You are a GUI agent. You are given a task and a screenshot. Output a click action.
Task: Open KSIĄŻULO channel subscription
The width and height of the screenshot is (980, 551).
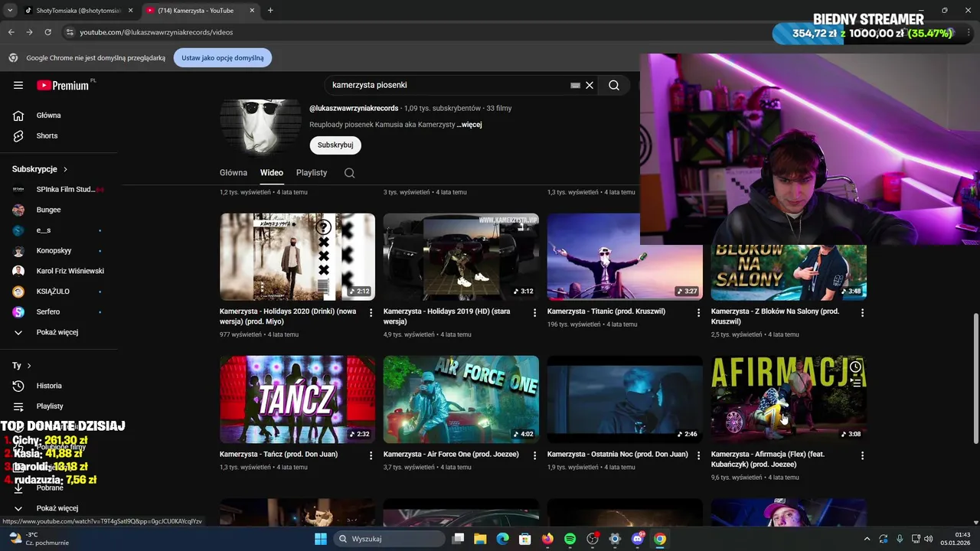point(53,292)
